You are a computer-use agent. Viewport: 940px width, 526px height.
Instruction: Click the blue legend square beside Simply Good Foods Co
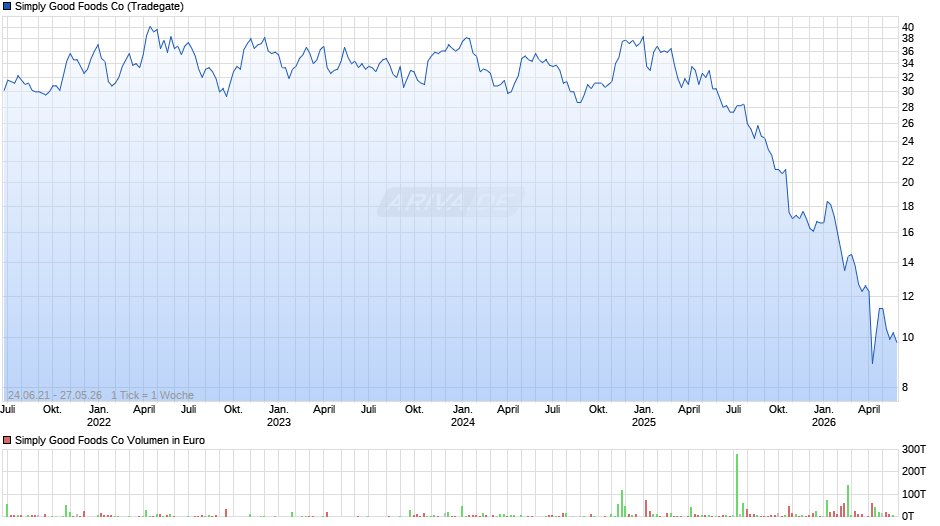pos(7,7)
